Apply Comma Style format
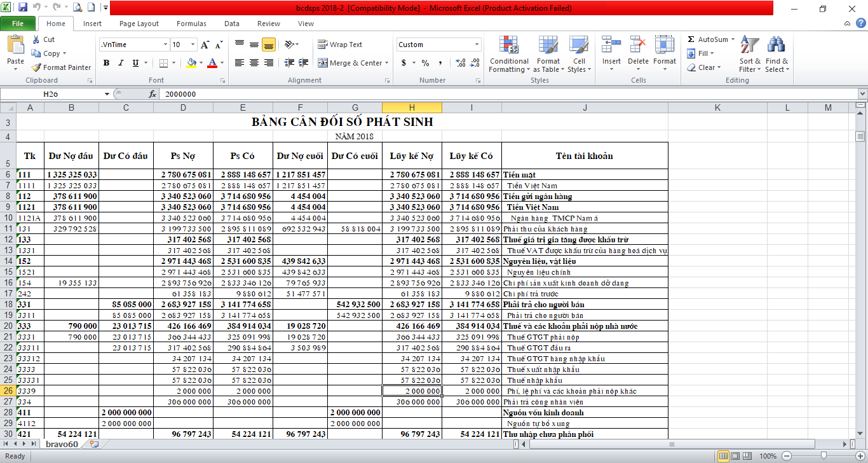The height and width of the screenshot is (463, 868). 440,63
